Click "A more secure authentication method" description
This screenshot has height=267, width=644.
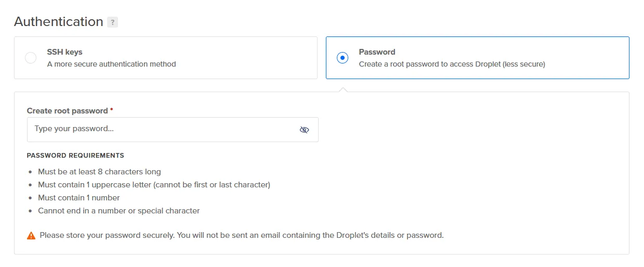[x=111, y=64]
